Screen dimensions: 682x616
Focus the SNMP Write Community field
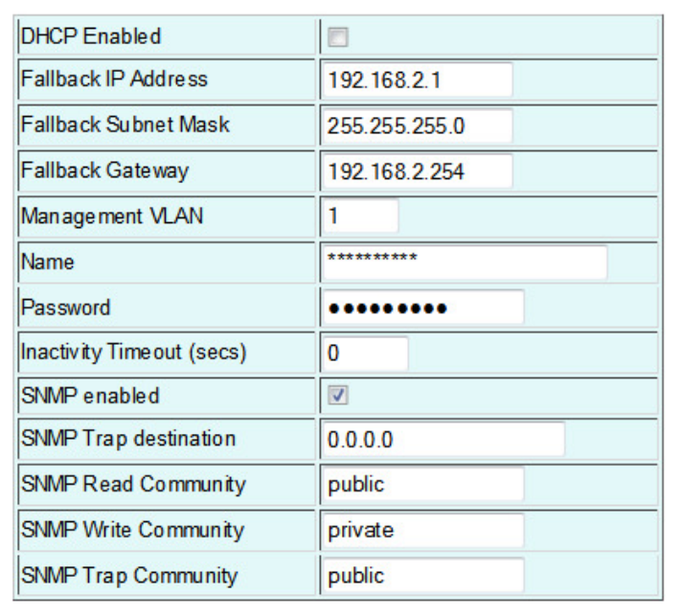pyautogui.click(x=422, y=530)
